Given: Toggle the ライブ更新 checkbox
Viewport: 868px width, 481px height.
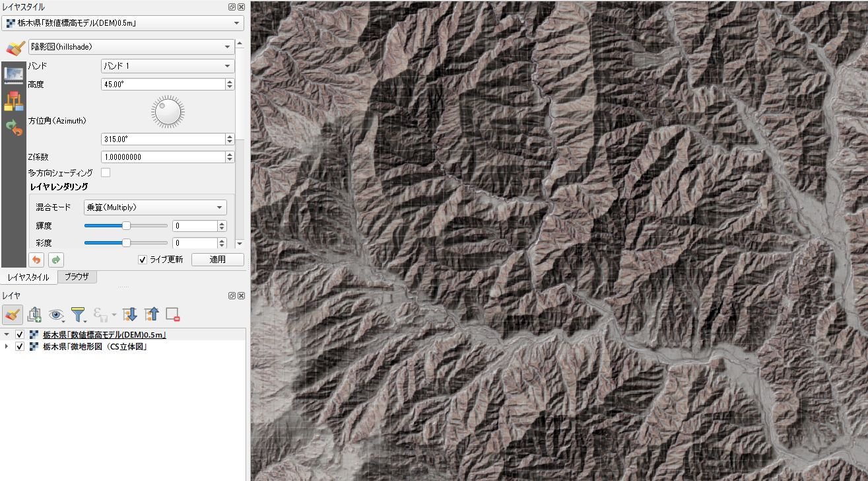Looking at the screenshot, I should pos(142,260).
